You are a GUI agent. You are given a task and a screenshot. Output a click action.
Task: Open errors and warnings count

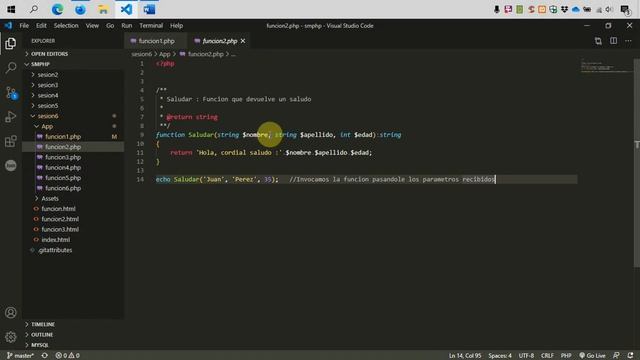tap(67, 356)
